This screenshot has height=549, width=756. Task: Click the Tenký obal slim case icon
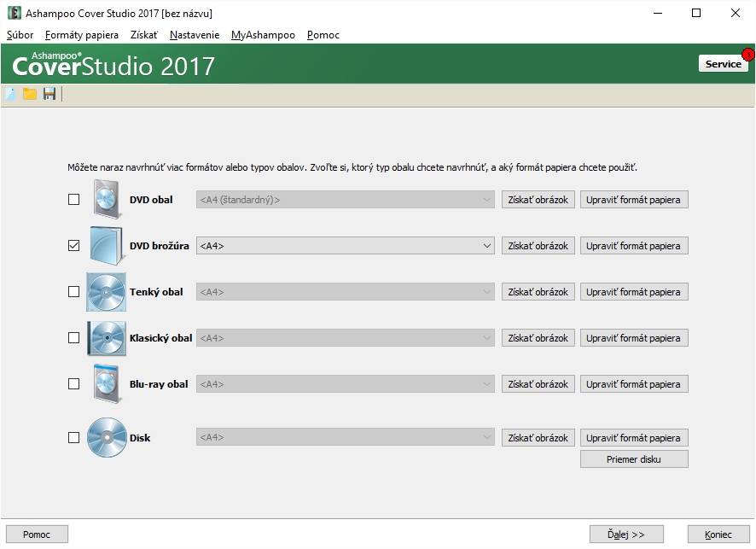pos(106,292)
